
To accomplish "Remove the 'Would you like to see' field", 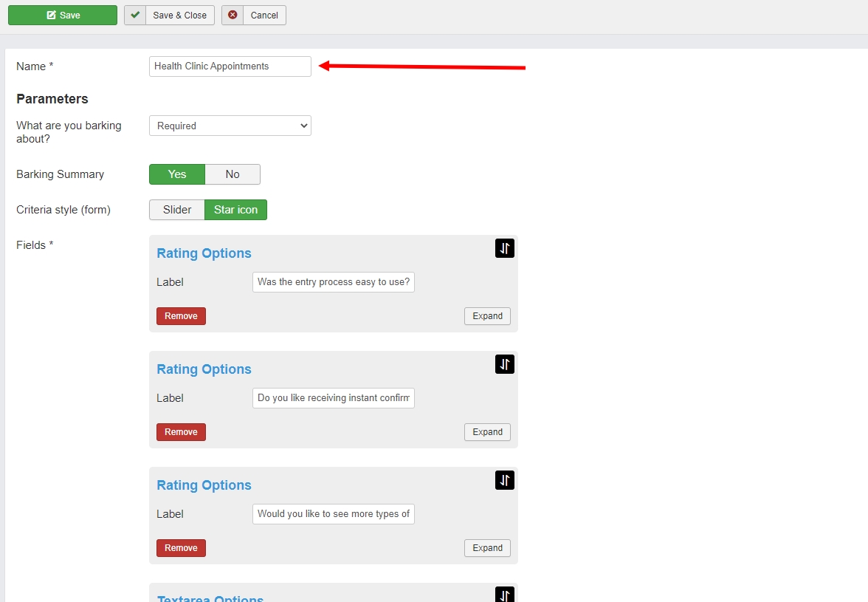I will point(181,548).
